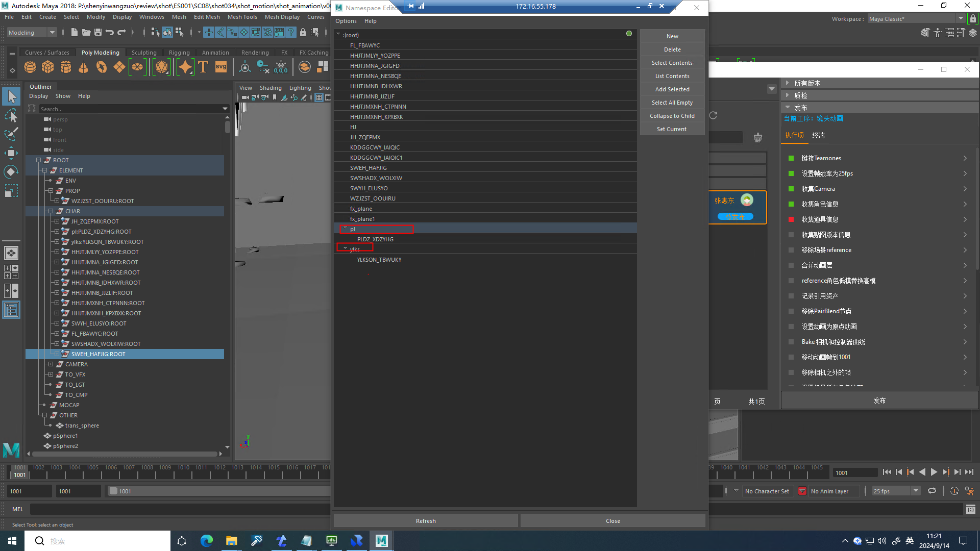Click the Select All Empty button
The height and width of the screenshot is (551, 980).
(672, 103)
